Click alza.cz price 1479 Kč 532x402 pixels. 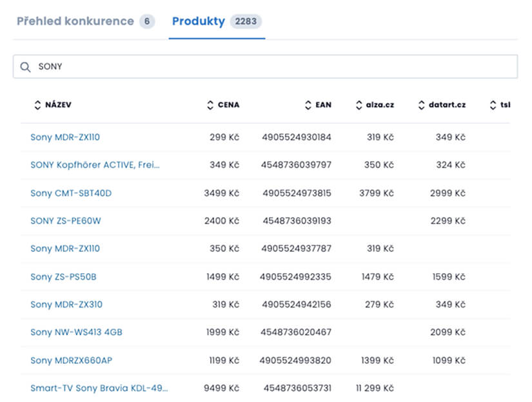point(378,277)
